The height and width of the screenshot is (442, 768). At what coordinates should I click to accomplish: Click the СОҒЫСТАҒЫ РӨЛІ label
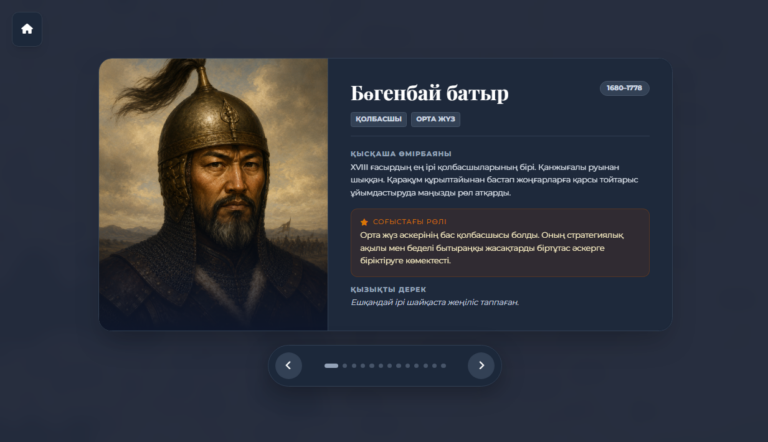(x=409, y=222)
